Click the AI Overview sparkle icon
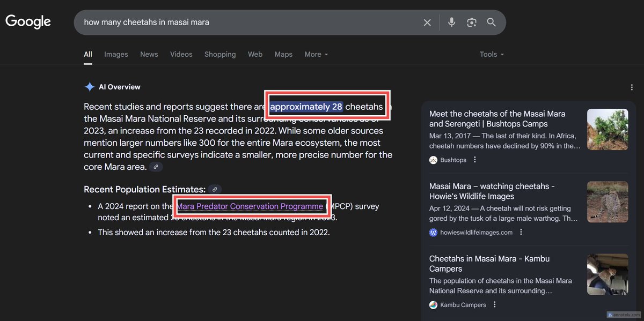 (x=90, y=87)
